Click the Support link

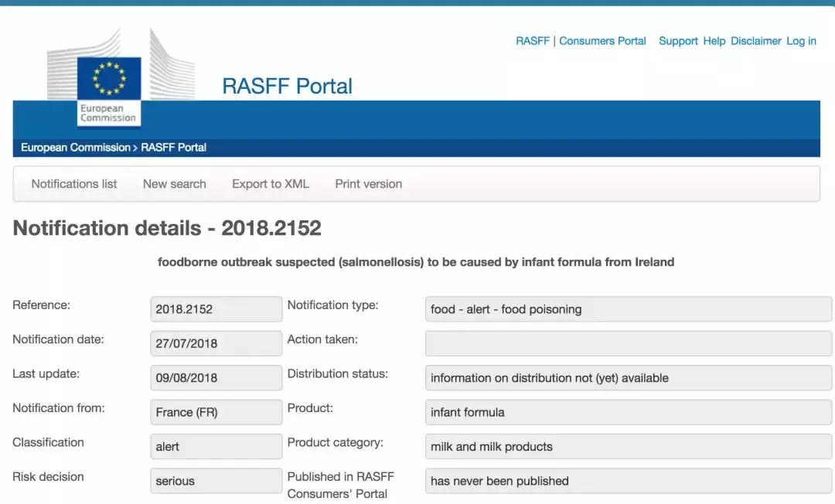pyautogui.click(x=678, y=41)
